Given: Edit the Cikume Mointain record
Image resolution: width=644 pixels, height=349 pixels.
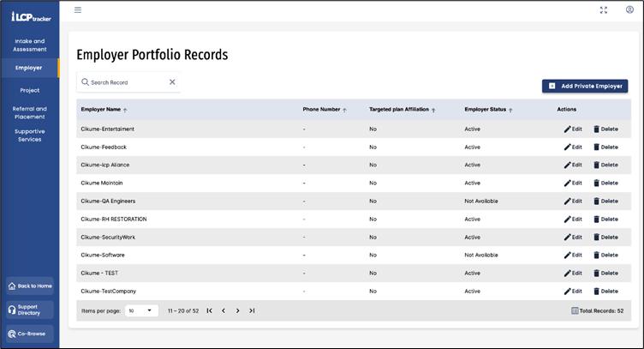Looking at the screenshot, I should coord(573,183).
